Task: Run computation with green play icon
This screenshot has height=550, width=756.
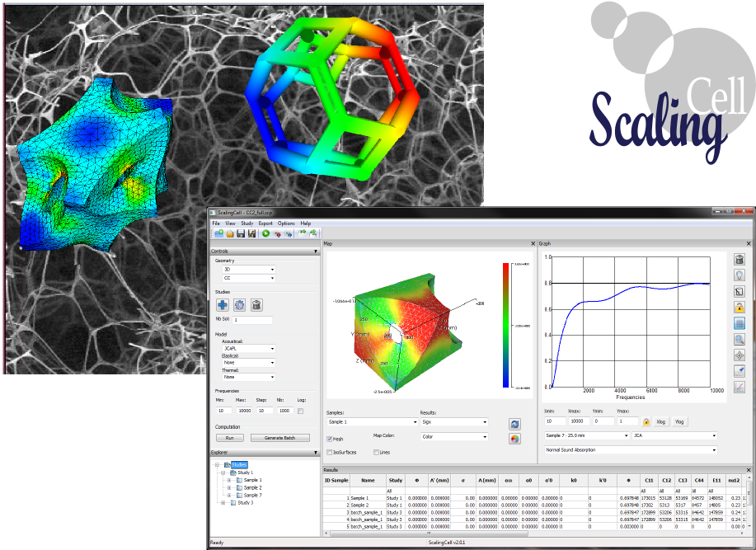Action: click(x=265, y=234)
